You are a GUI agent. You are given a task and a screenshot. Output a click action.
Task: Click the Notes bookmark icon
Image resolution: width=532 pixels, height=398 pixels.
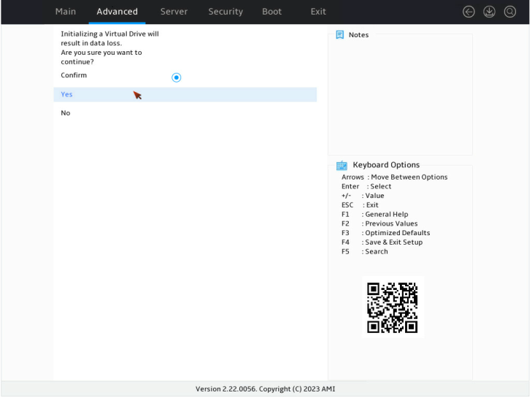[x=339, y=34]
